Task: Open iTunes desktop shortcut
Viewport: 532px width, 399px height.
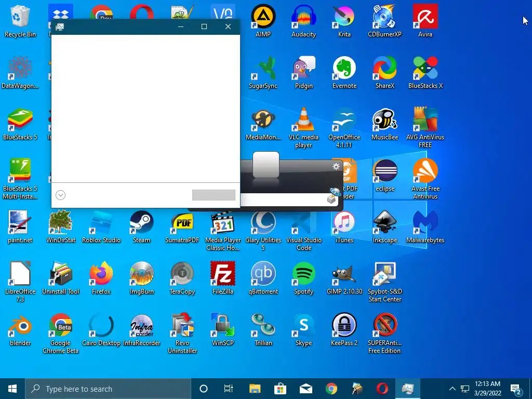Action: (344, 227)
